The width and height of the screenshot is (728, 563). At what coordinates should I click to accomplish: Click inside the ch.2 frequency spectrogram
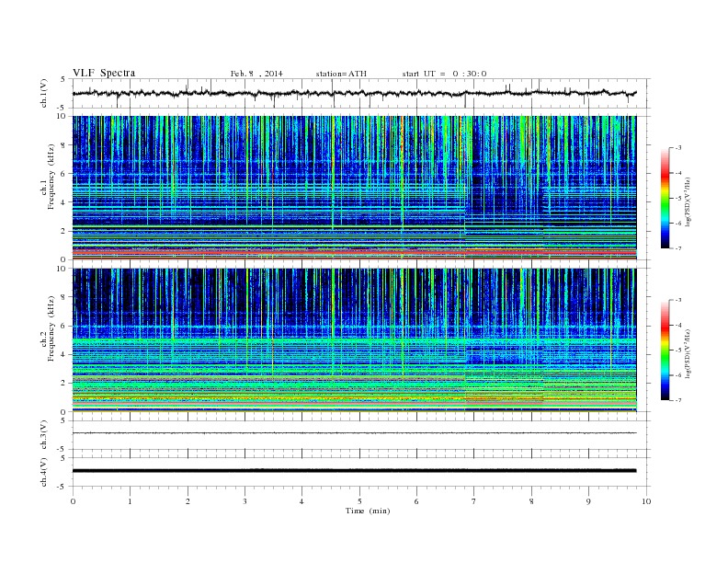[x=354, y=339]
